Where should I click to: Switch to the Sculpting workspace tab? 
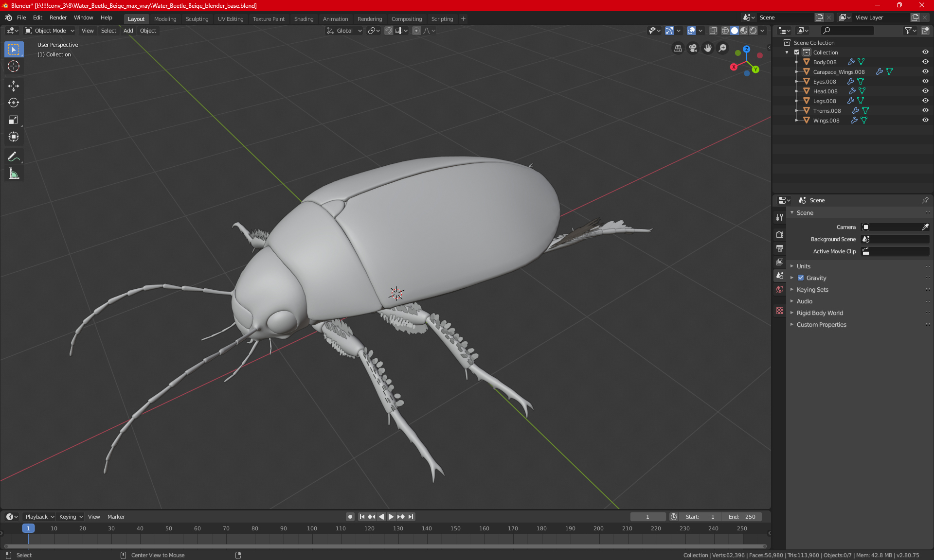coord(197,19)
